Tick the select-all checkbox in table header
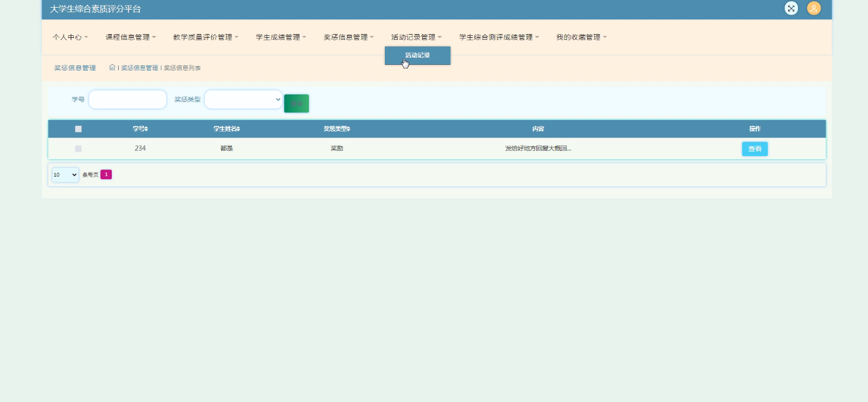 78,129
